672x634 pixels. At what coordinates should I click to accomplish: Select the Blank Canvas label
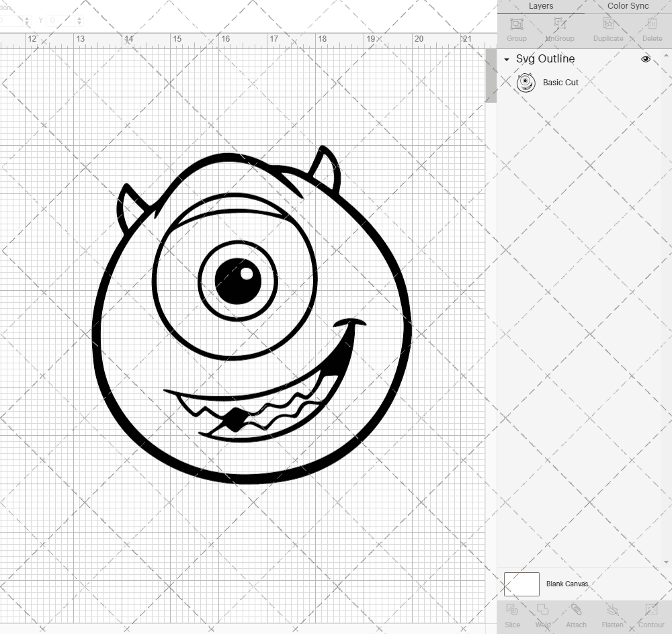click(x=567, y=584)
